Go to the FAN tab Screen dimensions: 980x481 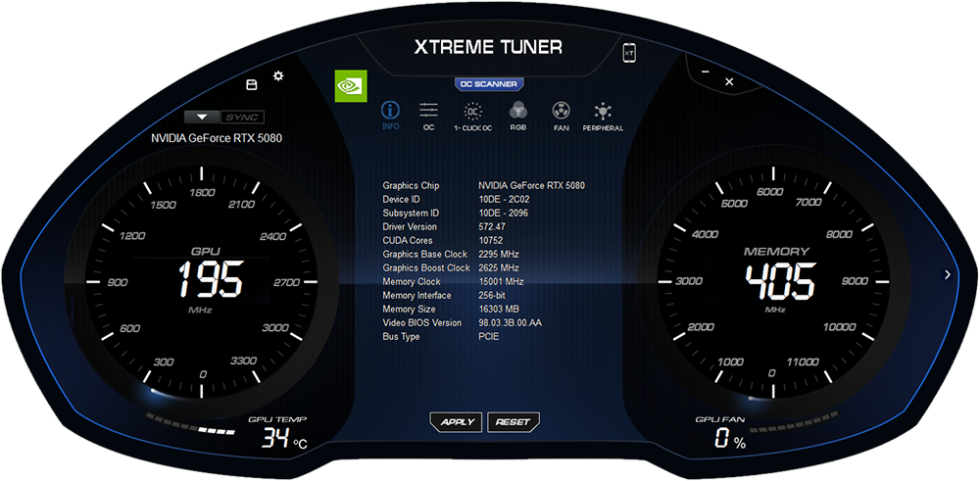point(562,116)
